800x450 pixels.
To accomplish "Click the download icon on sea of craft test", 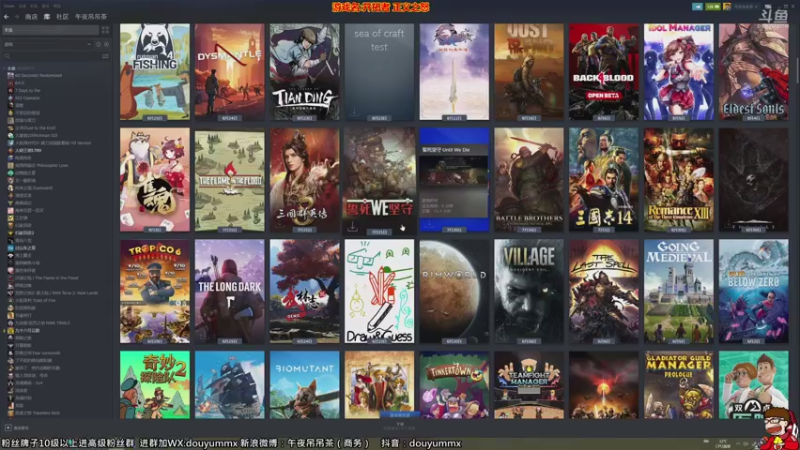I will (354, 111).
